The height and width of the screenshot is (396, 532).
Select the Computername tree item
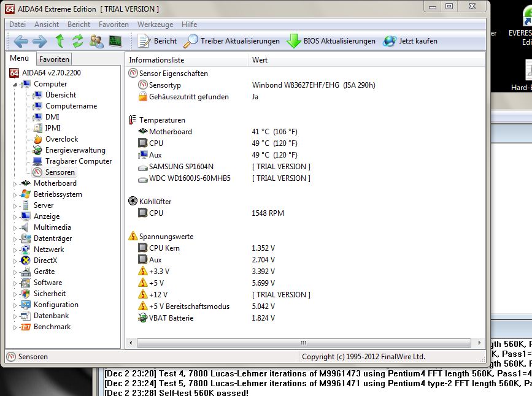point(71,106)
